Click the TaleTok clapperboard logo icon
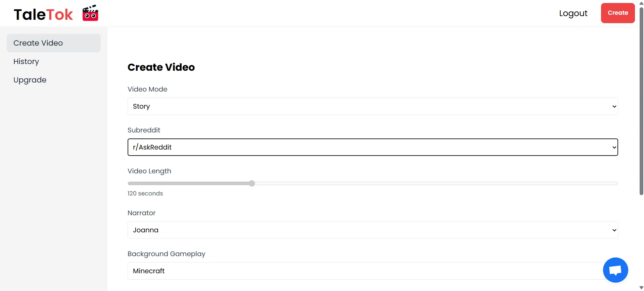The image size is (644, 291). [x=90, y=13]
